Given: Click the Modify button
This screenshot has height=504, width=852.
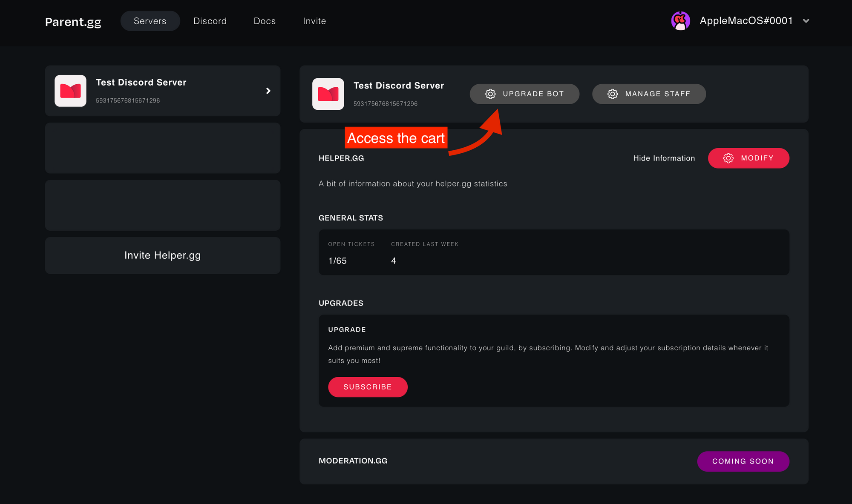Looking at the screenshot, I should pyautogui.click(x=748, y=158).
